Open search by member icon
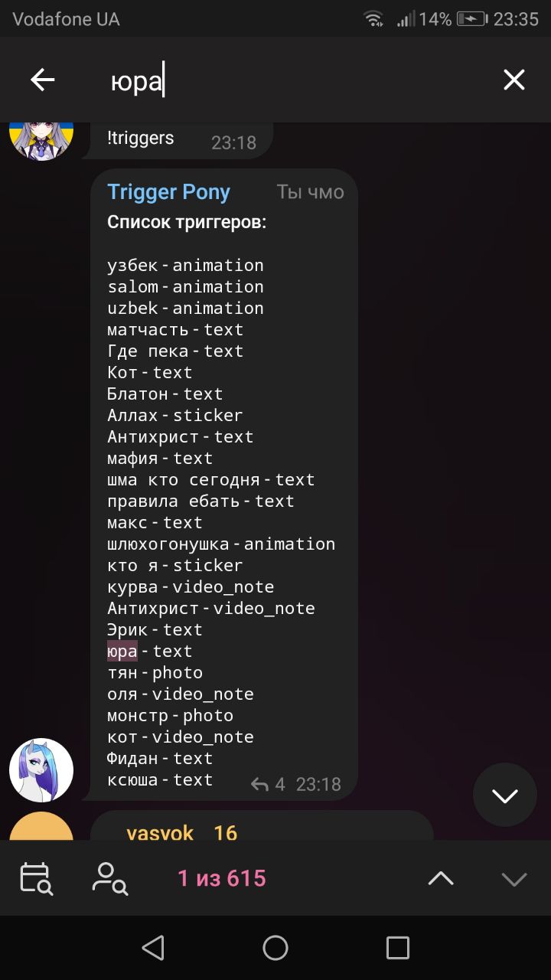This screenshot has height=980, width=551. [x=109, y=878]
